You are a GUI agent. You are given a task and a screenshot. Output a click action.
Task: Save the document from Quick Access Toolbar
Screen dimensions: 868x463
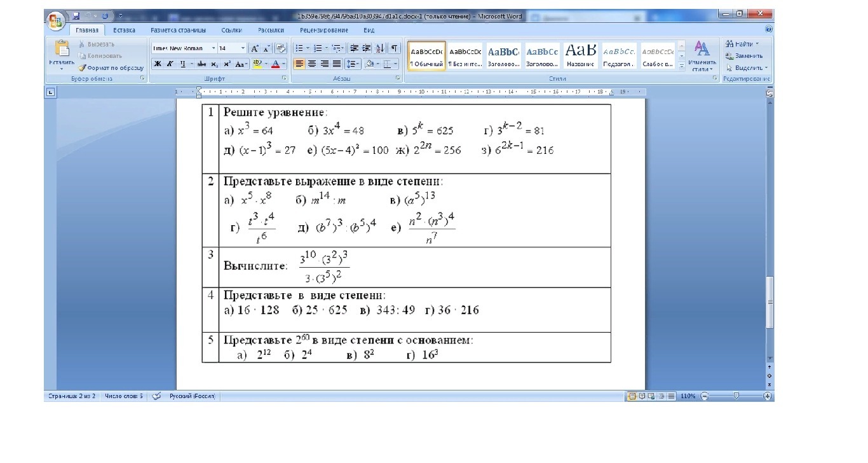[76, 15]
